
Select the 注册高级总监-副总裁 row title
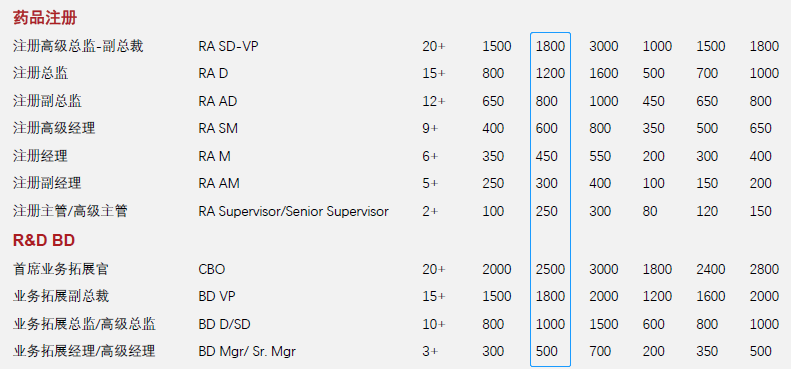78,46
